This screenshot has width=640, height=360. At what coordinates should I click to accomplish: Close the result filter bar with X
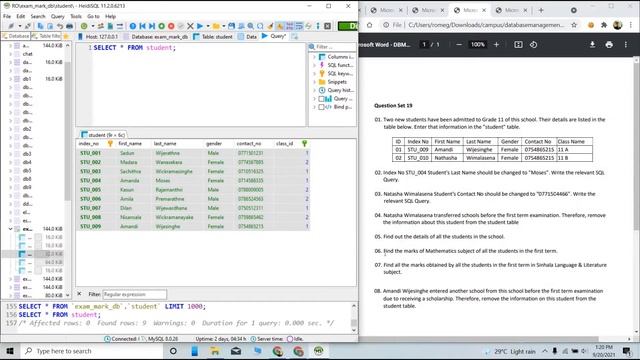tap(79, 294)
